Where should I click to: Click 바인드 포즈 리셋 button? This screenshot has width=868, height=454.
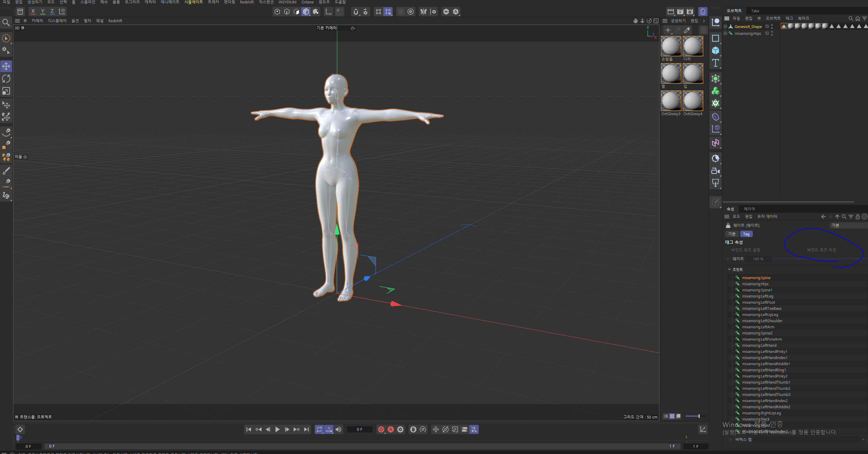click(822, 250)
